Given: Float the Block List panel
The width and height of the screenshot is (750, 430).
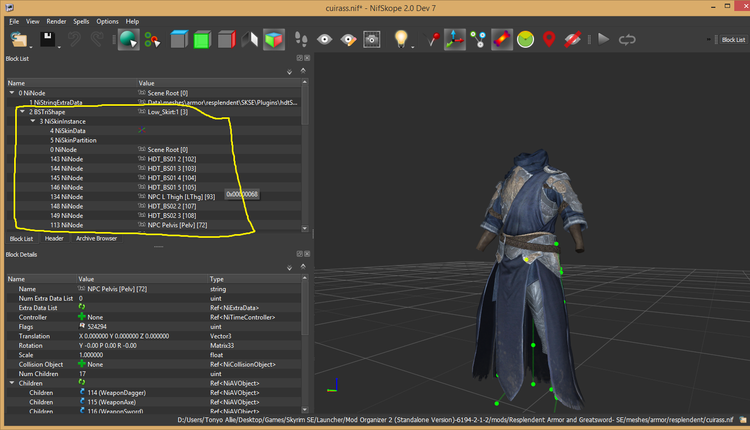Looking at the screenshot, I should click(299, 58).
